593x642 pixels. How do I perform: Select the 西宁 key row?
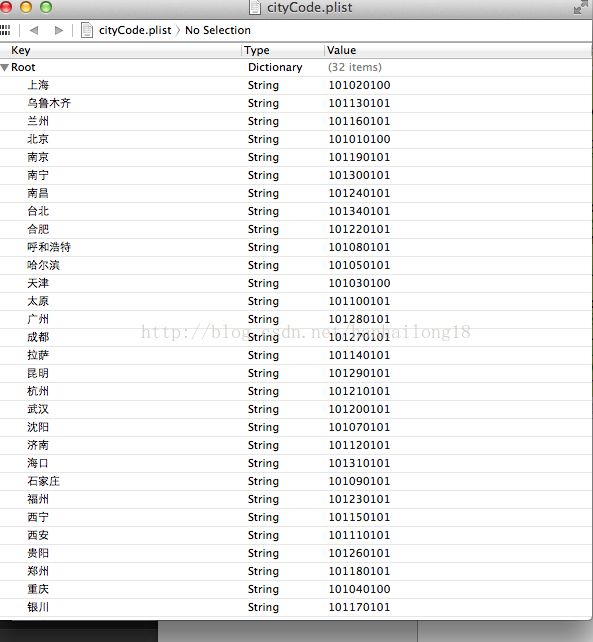pyautogui.click(x=38, y=518)
